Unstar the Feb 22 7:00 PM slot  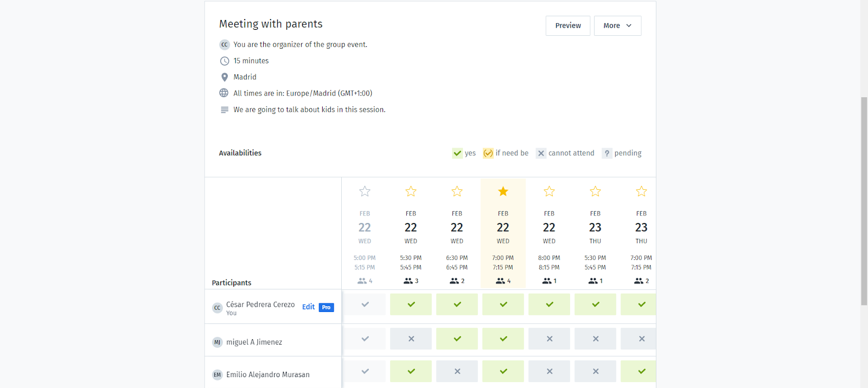click(x=503, y=192)
